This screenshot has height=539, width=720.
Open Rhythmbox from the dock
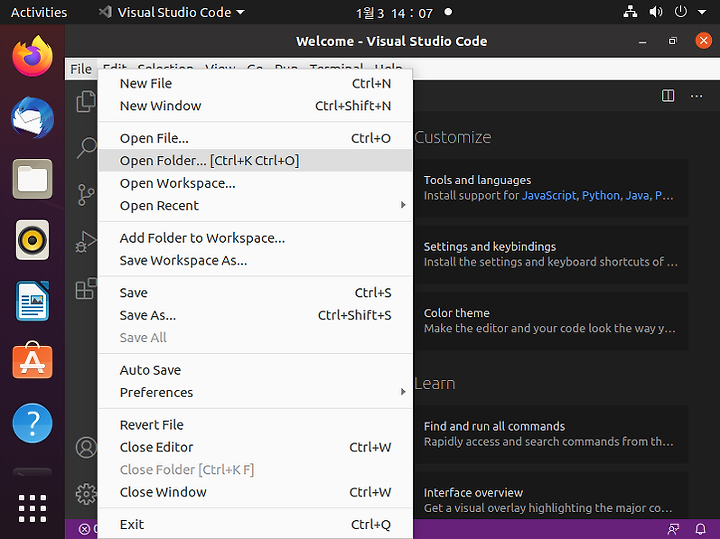tap(33, 240)
